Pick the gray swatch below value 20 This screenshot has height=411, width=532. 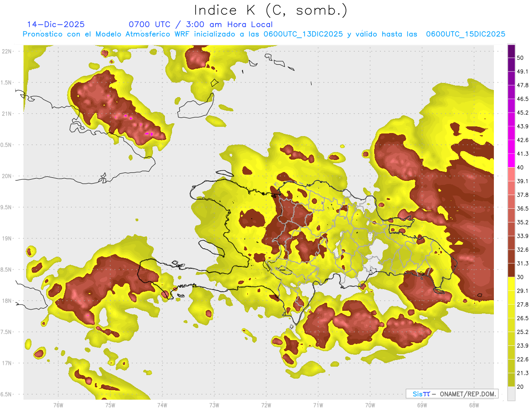tap(511, 393)
